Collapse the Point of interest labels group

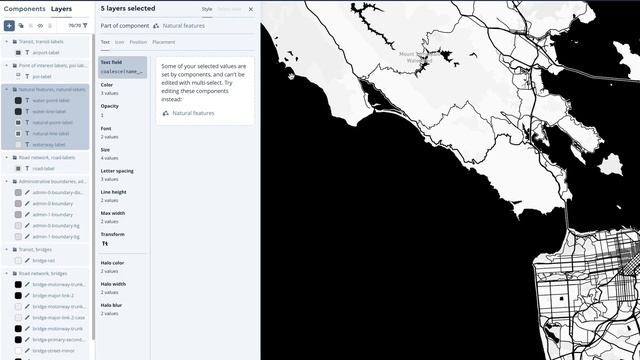click(x=7, y=65)
